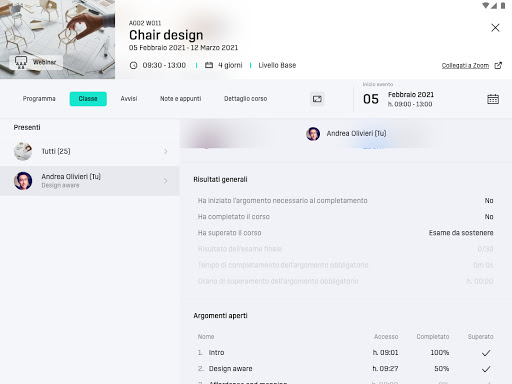Expand the Andrea Olivieri (Tu) row chevron

click(166, 181)
